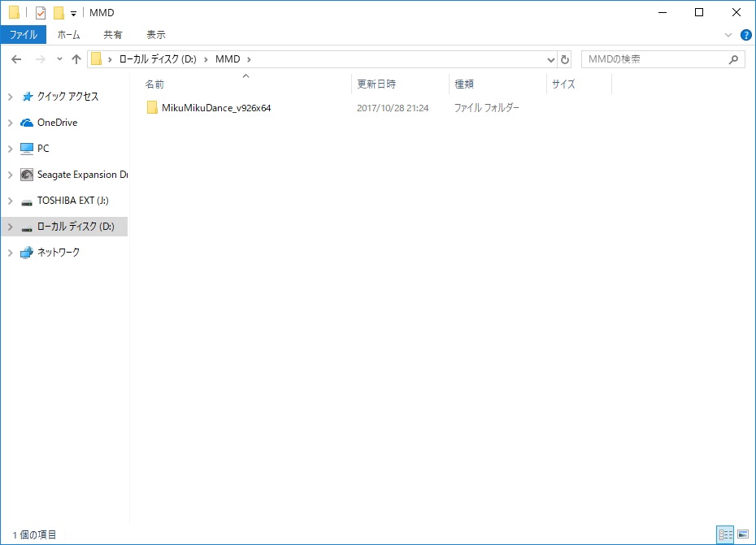Sort by the 更新日時 column header
The width and height of the screenshot is (756, 545).
[376, 84]
